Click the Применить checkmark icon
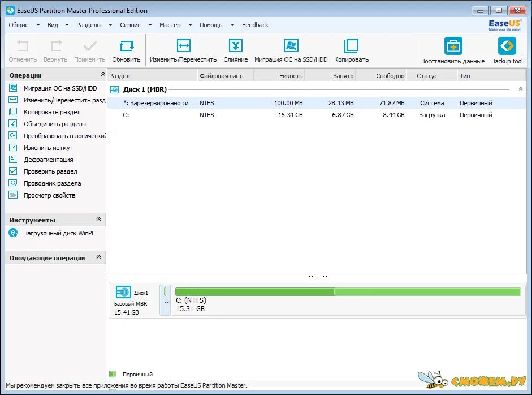The height and width of the screenshot is (395, 532). (x=90, y=46)
